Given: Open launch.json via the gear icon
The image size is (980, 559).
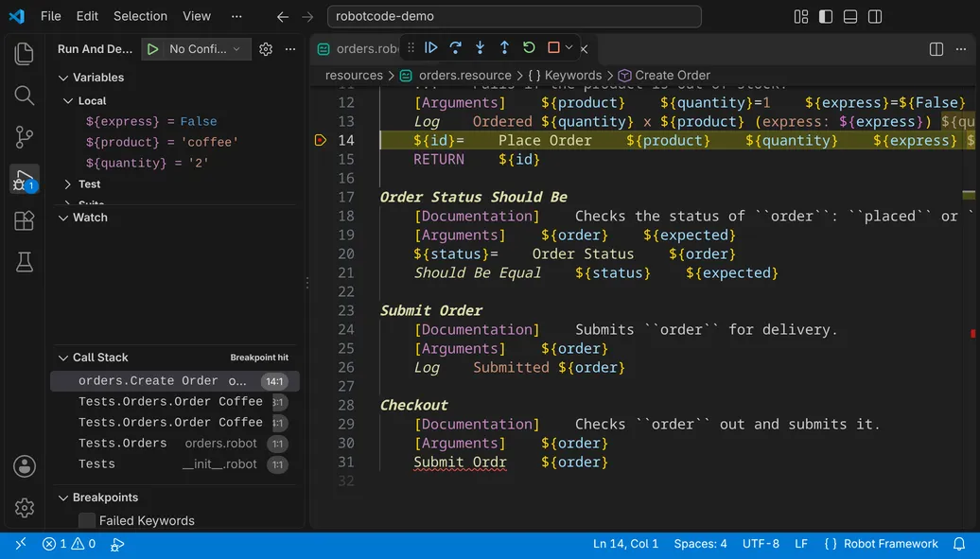Looking at the screenshot, I should point(266,49).
